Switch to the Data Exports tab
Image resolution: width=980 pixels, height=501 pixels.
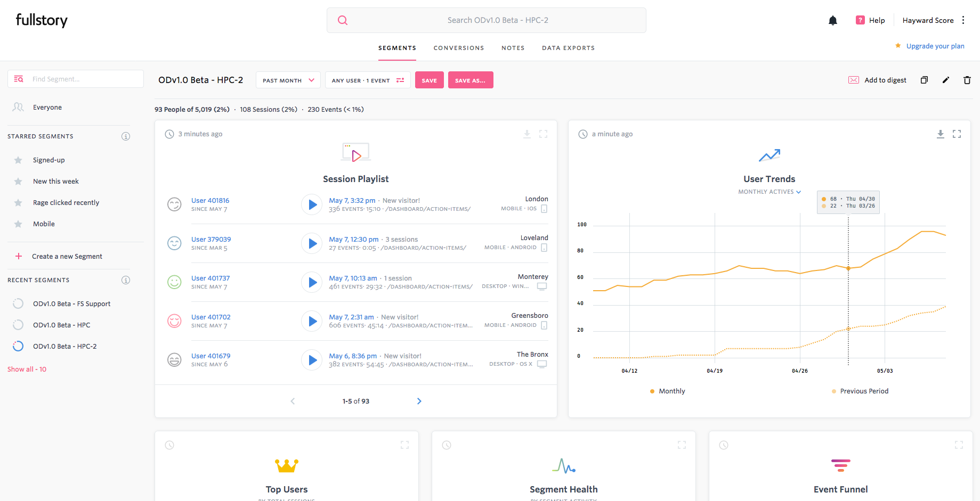point(569,48)
